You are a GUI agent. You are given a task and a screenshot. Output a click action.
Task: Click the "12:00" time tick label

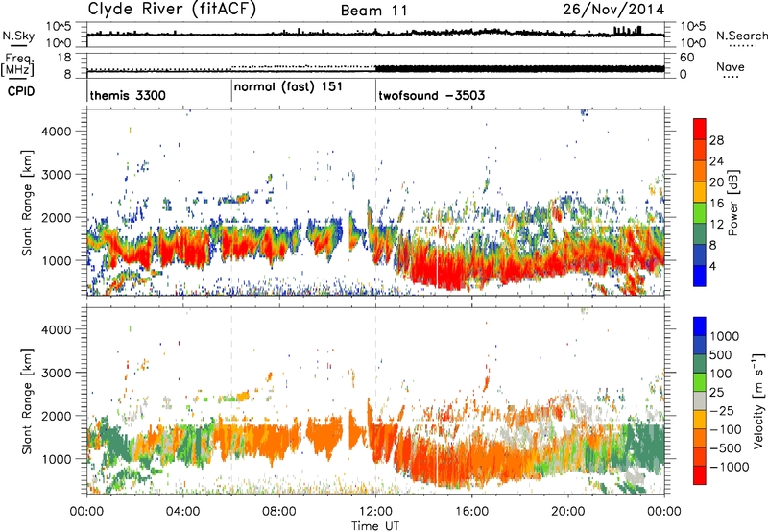tap(375, 512)
